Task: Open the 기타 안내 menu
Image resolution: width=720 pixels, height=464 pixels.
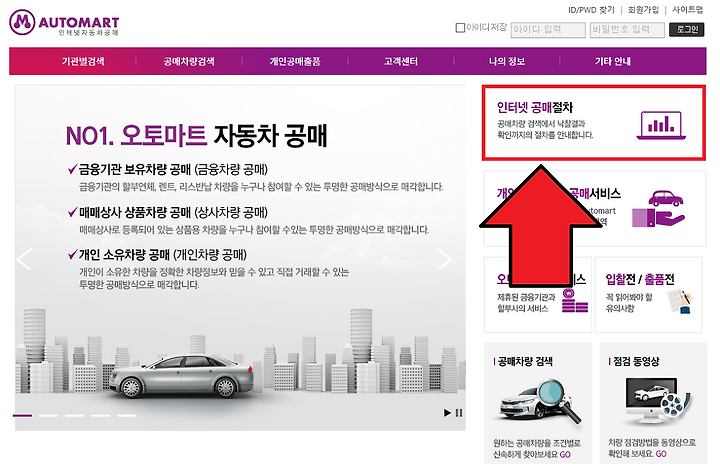Action: coord(613,61)
